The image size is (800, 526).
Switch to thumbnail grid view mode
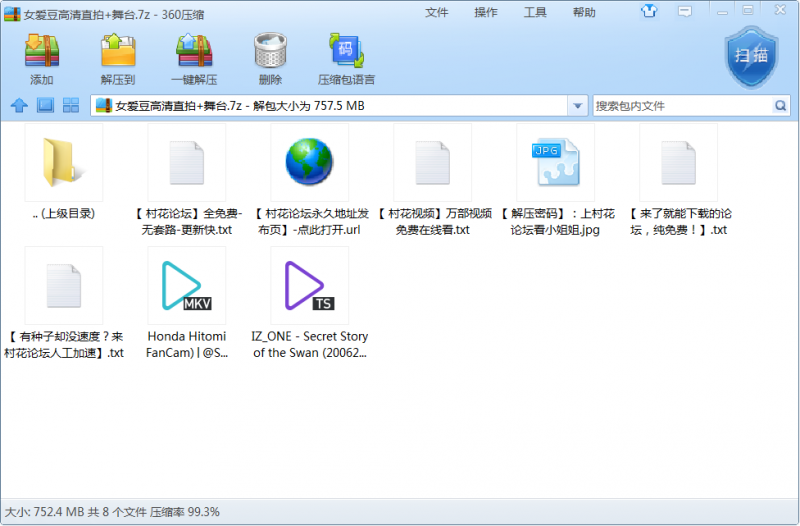[x=71, y=105]
